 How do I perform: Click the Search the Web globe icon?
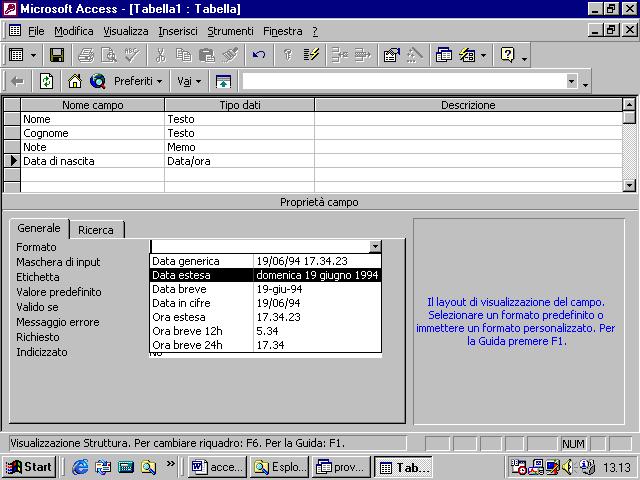(x=98, y=81)
